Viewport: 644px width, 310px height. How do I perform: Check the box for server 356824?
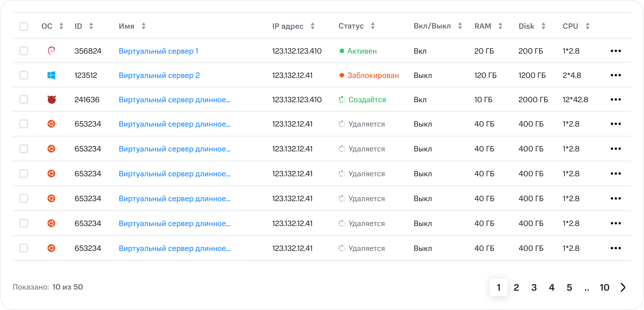(x=24, y=51)
